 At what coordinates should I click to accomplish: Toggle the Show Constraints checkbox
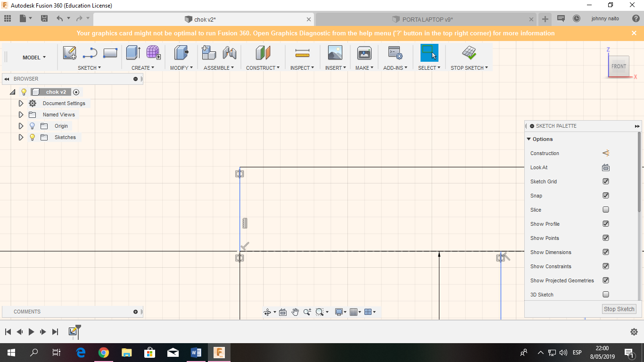[x=606, y=266]
